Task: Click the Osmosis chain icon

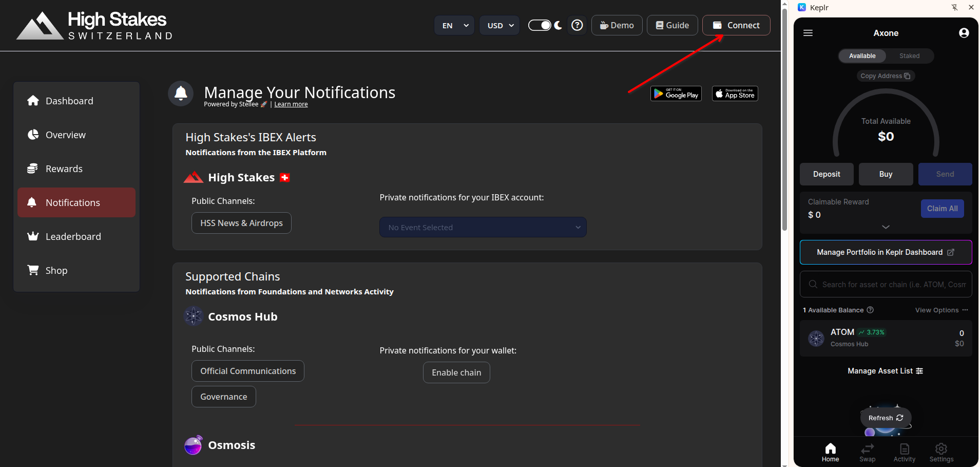Action: click(194, 445)
